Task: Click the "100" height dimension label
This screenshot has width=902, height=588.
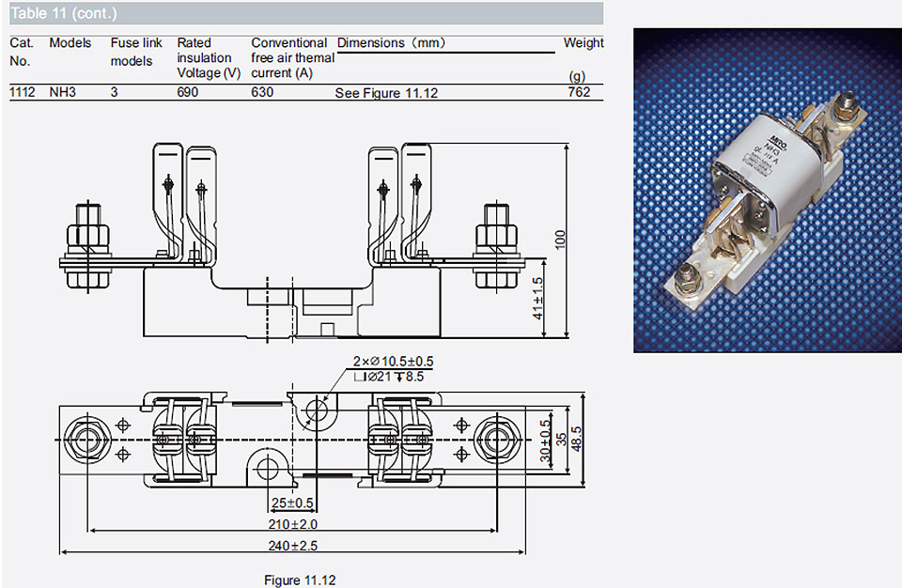Action: tap(560, 240)
